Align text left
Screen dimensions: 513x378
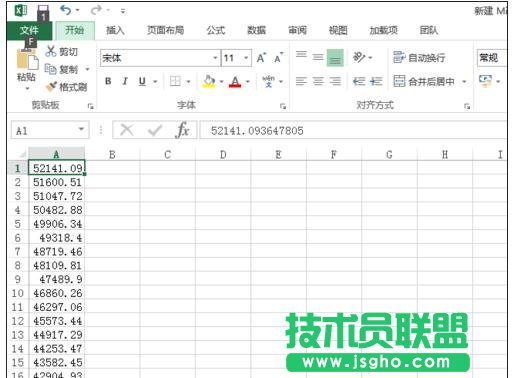301,81
